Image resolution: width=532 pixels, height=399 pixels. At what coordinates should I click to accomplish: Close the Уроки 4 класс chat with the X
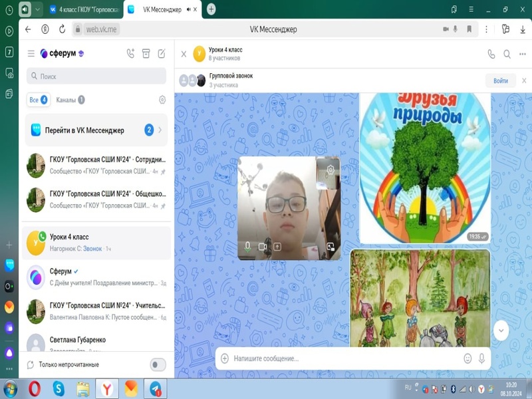click(x=184, y=54)
